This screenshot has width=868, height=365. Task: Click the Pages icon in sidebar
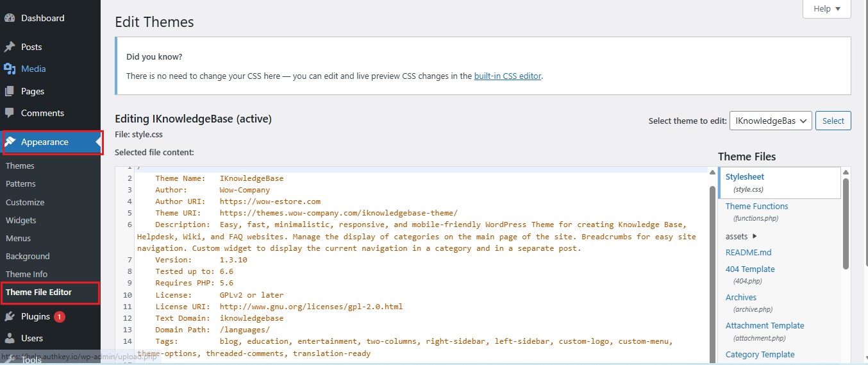(x=10, y=91)
